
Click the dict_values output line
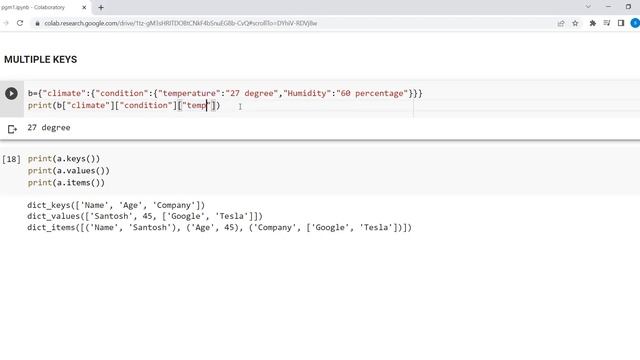pos(145,216)
